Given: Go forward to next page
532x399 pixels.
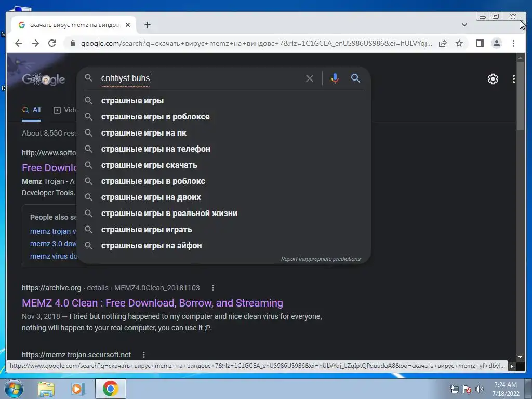Looking at the screenshot, I should (x=35, y=43).
